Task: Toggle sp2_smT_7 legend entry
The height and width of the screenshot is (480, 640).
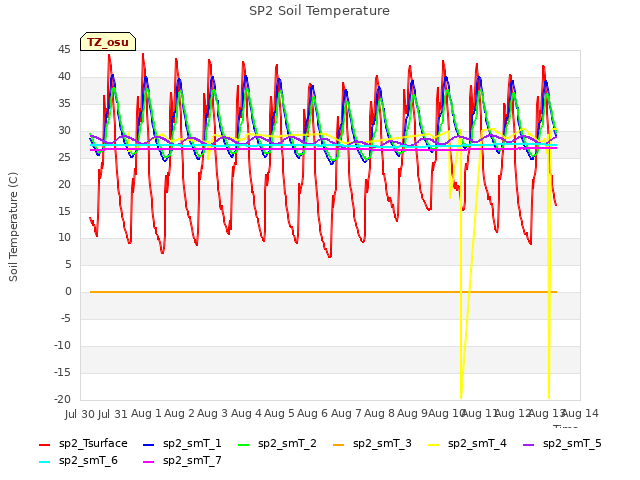Action: 182,461
